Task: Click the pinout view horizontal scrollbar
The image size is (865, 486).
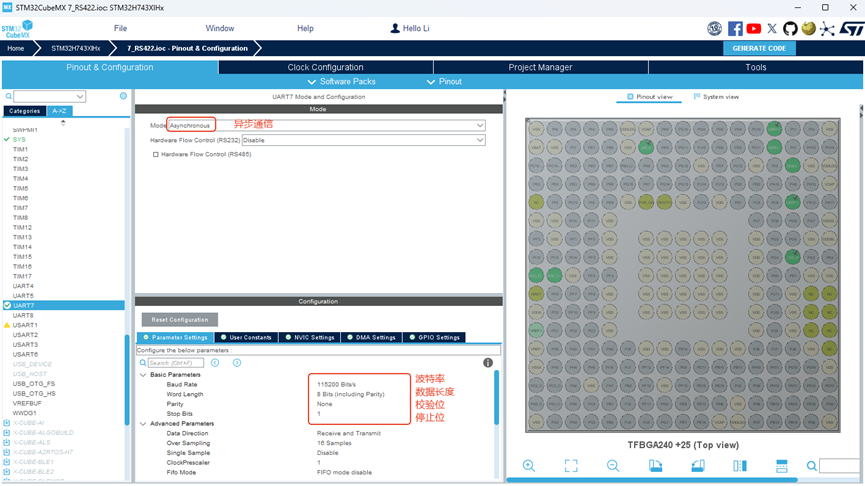Action: 652,480
